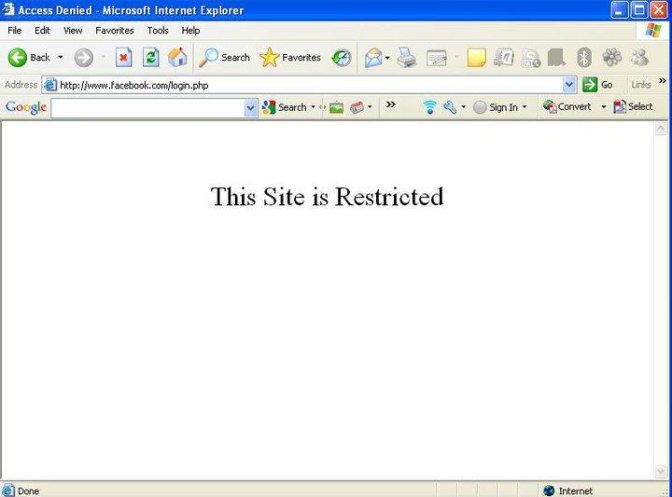The width and height of the screenshot is (672, 497).
Task: Click the Google toolbar Convert button
Action: [x=567, y=107]
